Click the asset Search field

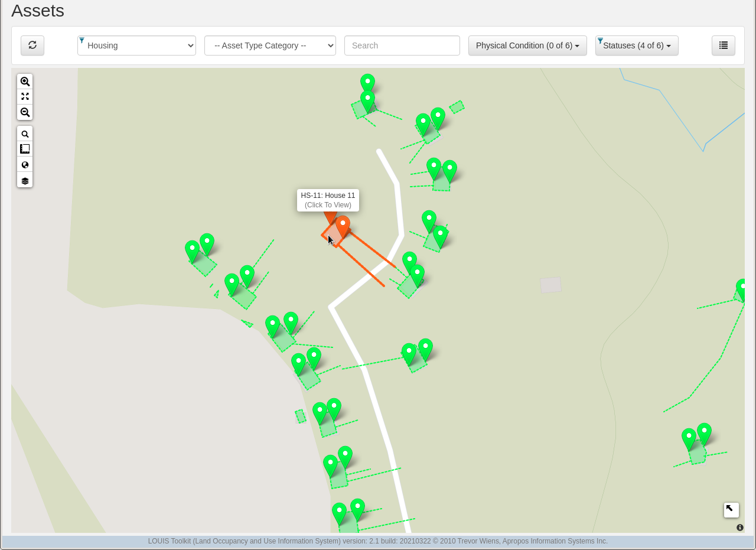tap(402, 45)
